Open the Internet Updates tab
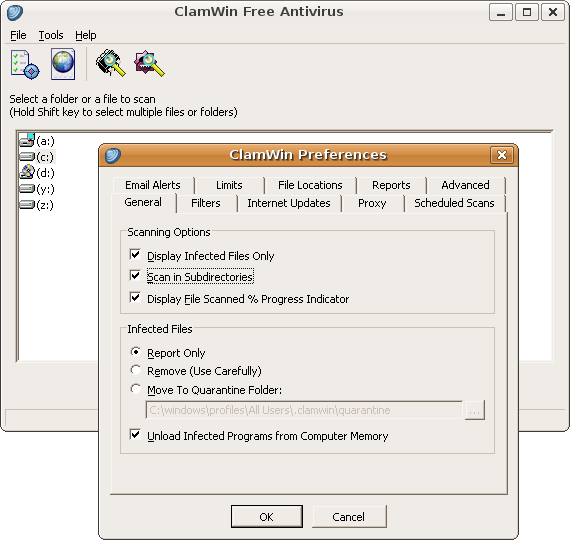 point(289,203)
